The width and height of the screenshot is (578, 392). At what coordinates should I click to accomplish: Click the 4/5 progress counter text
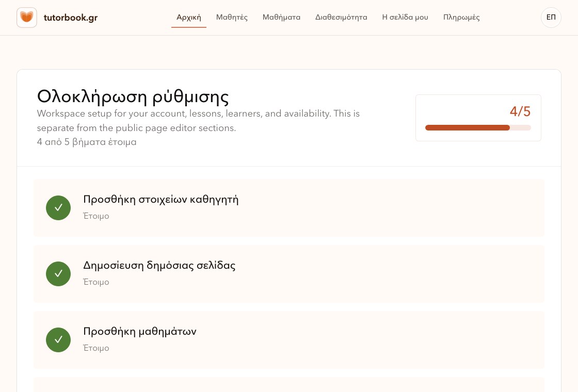click(520, 111)
